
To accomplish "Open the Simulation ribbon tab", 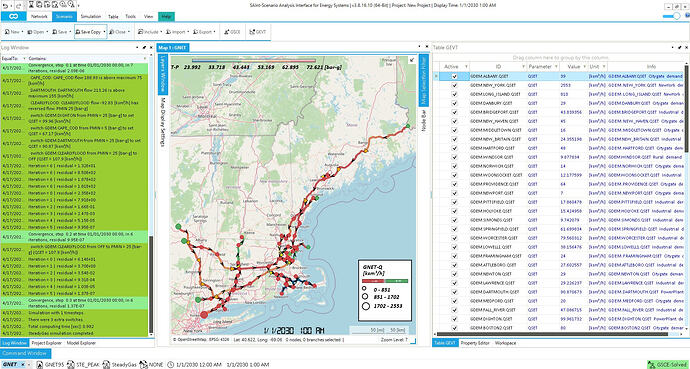I will [x=91, y=17].
